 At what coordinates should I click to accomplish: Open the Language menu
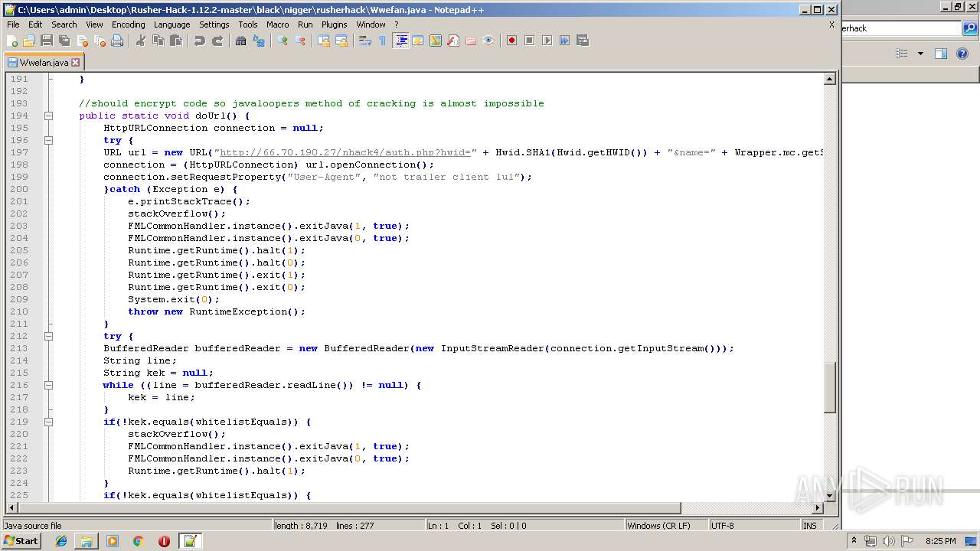[171, 24]
